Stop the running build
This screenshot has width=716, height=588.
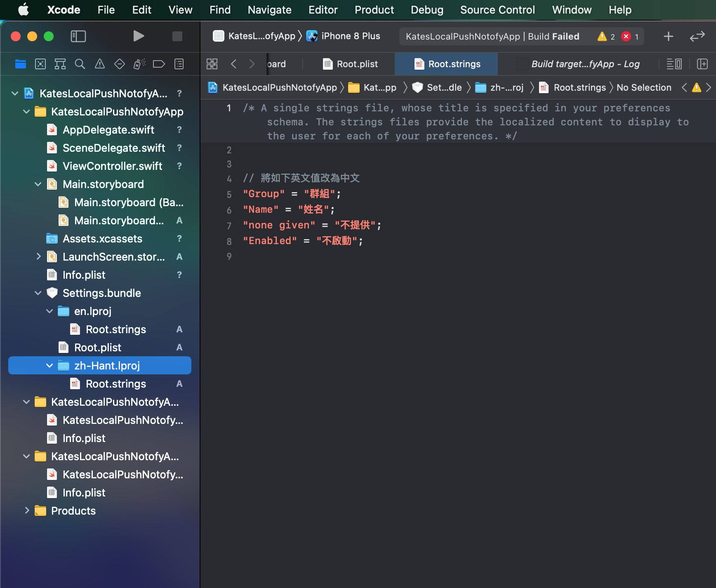click(177, 36)
